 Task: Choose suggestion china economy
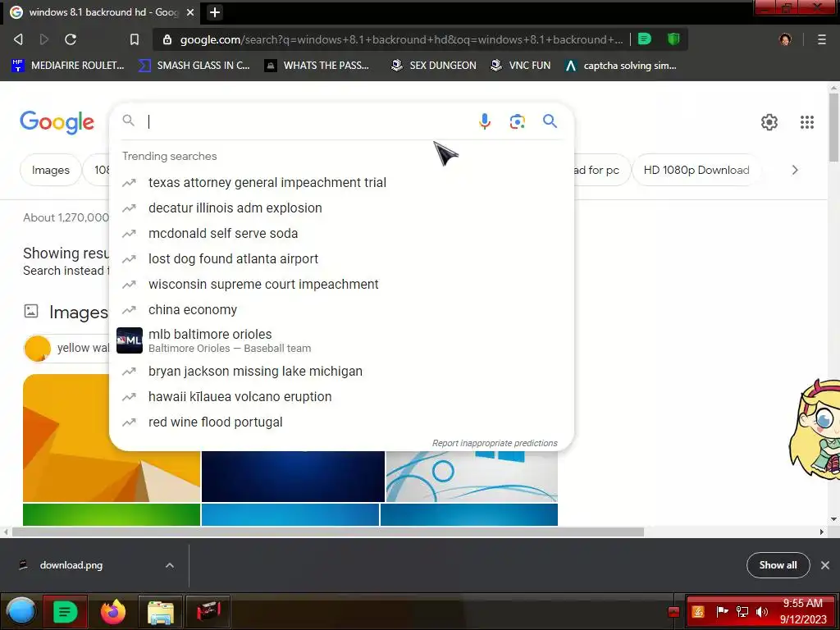(x=341, y=309)
